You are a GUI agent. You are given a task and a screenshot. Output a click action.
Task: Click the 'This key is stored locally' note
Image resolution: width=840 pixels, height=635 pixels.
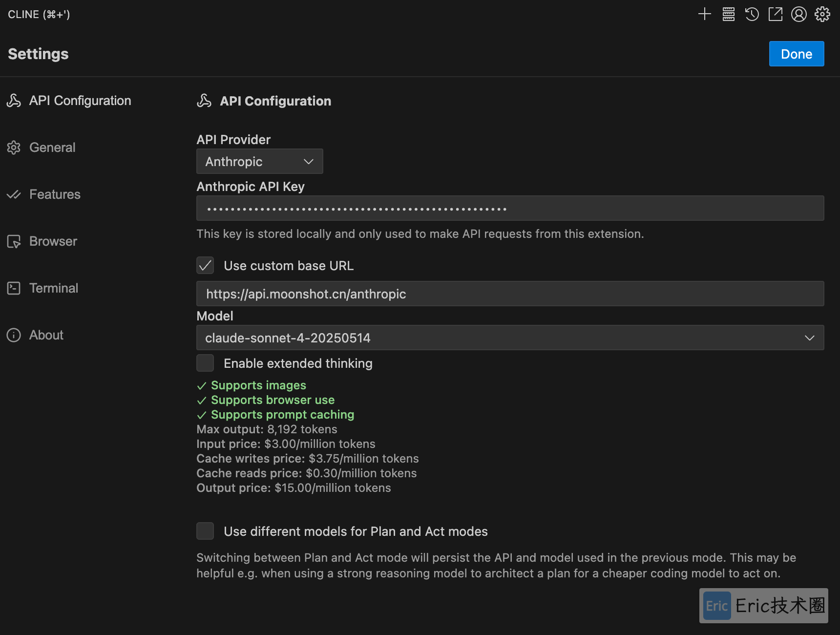tap(420, 234)
